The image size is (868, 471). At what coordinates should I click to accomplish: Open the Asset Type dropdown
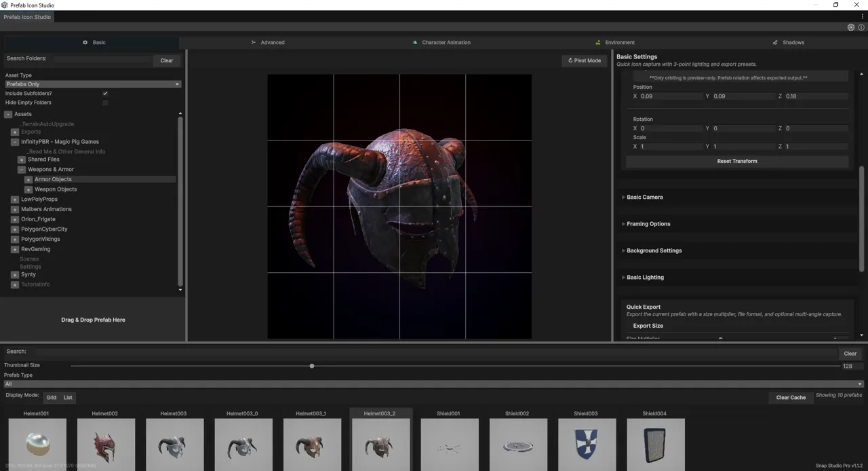click(93, 84)
